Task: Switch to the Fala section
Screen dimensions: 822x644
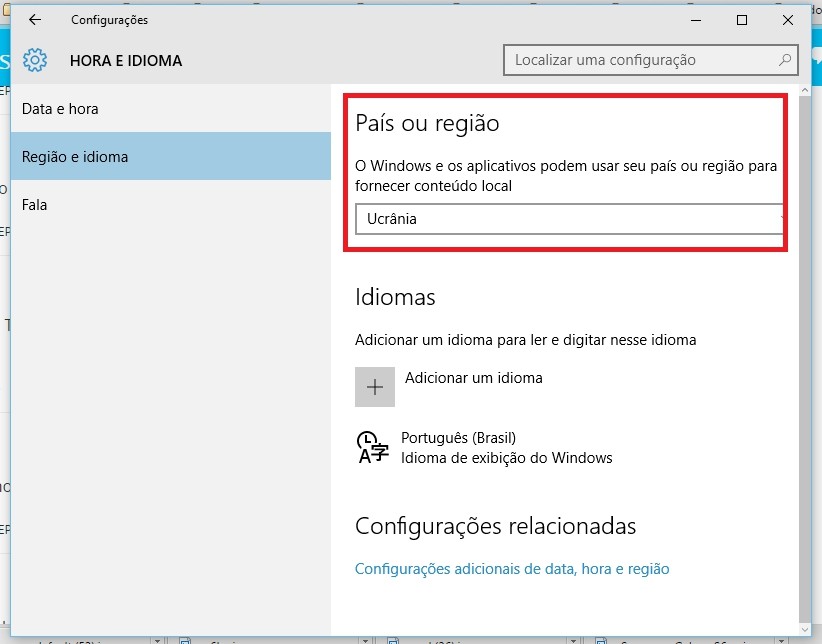Action: pos(35,205)
